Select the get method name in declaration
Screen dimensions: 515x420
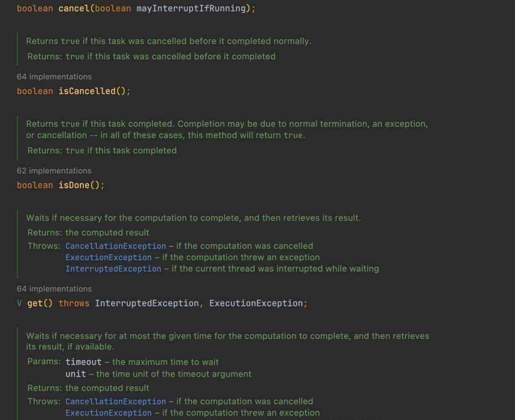pos(35,303)
